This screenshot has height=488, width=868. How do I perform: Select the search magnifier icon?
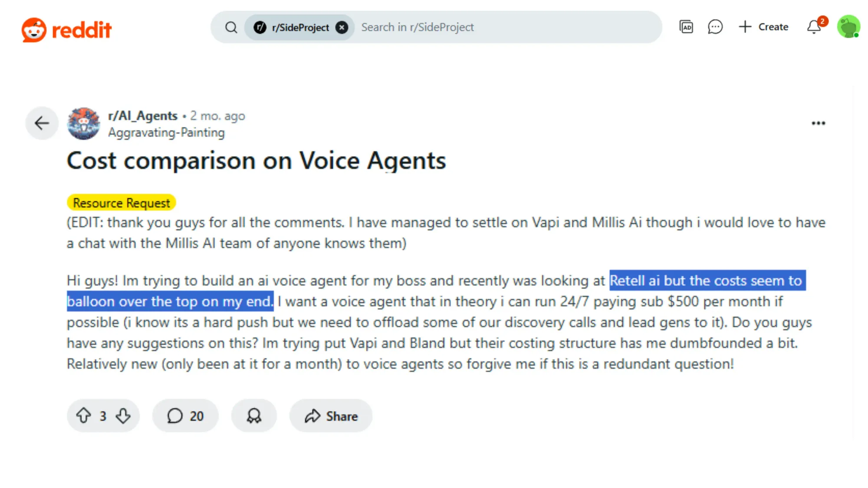(231, 27)
